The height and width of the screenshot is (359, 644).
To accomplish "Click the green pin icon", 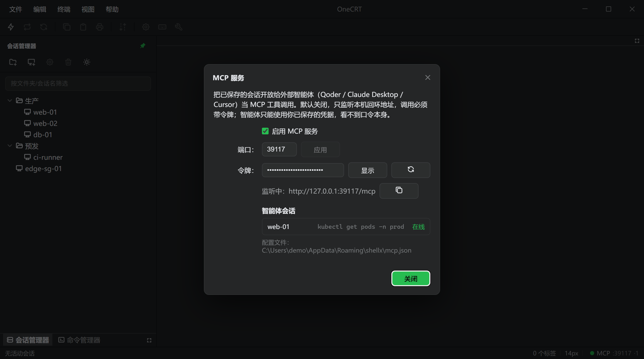I will coord(143,46).
